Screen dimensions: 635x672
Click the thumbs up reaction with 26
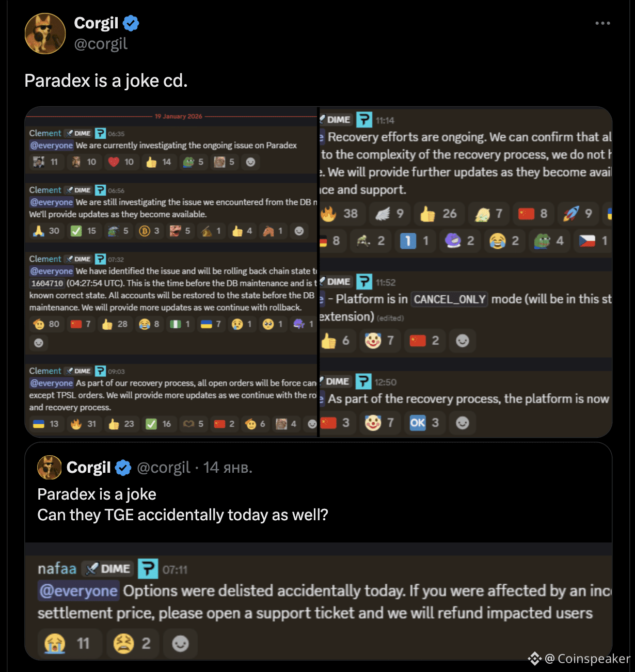[439, 214]
